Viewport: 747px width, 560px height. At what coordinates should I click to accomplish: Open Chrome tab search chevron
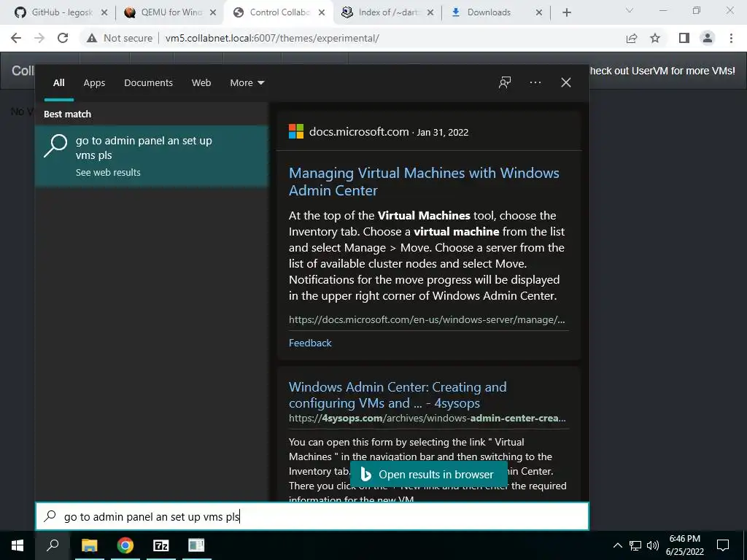[x=630, y=10]
